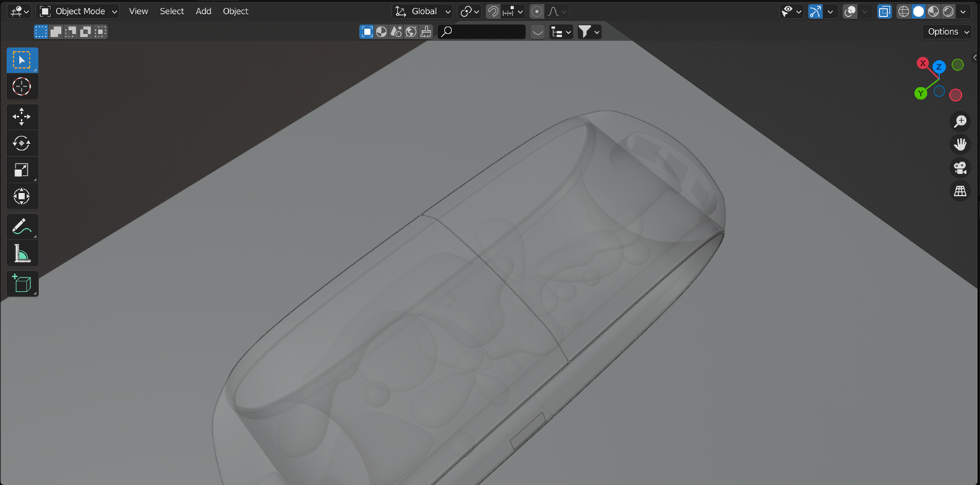Click the zoom magnifier navigation icon
The image size is (980, 485).
pos(959,121)
